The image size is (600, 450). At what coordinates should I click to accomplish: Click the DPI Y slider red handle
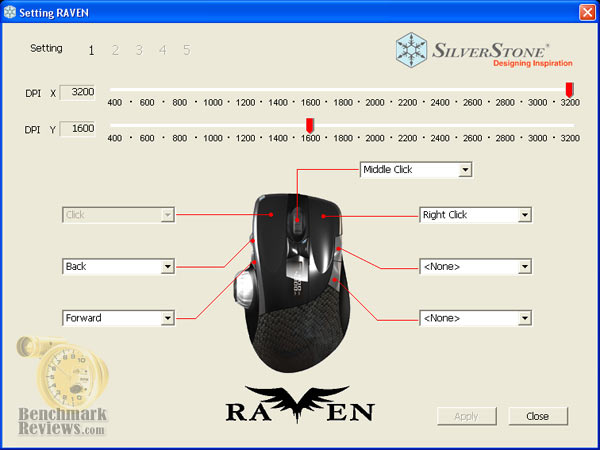pyautogui.click(x=310, y=126)
